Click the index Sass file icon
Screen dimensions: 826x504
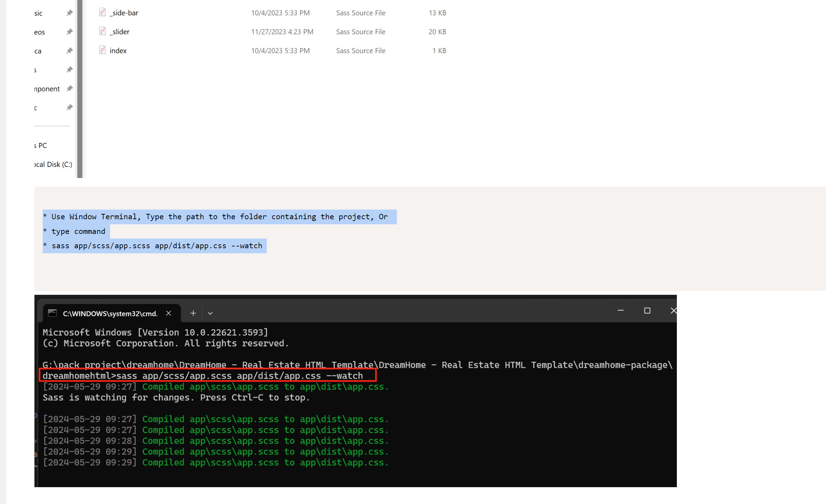(x=102, y=51)
